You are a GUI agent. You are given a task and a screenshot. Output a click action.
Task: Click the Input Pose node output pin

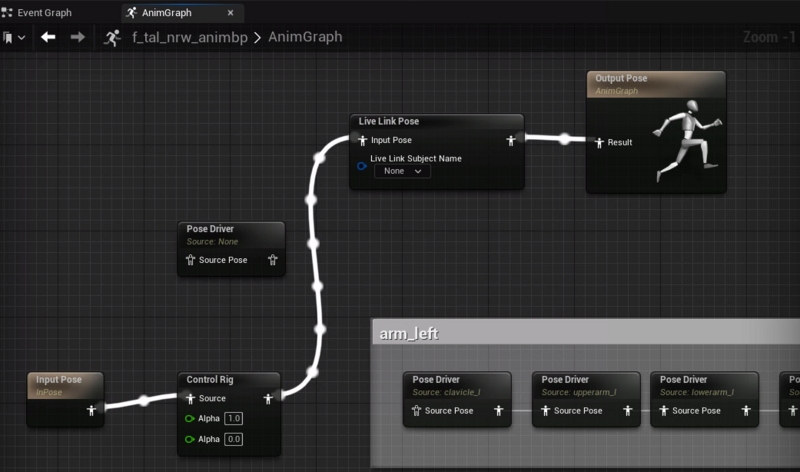pos(91,408)
